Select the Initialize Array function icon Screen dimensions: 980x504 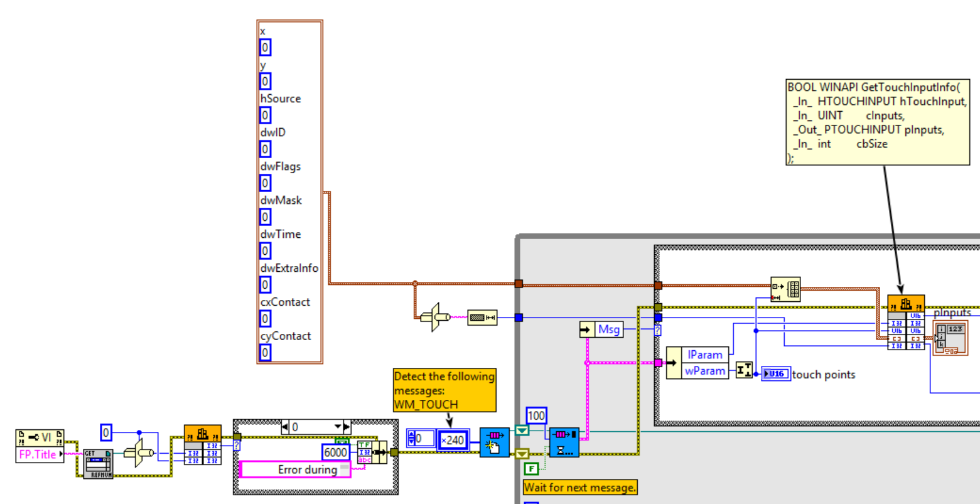[785, 289]
